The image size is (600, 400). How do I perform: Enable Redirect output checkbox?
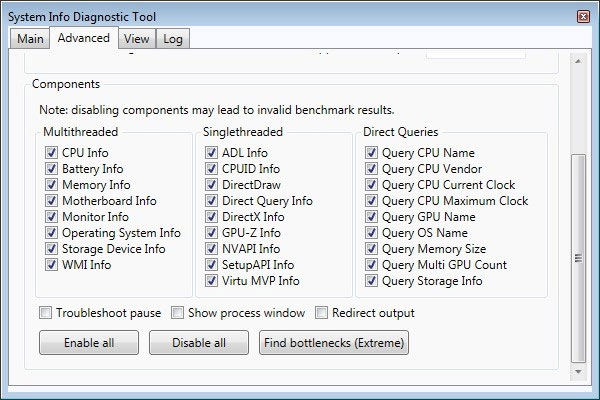[322, 313]
